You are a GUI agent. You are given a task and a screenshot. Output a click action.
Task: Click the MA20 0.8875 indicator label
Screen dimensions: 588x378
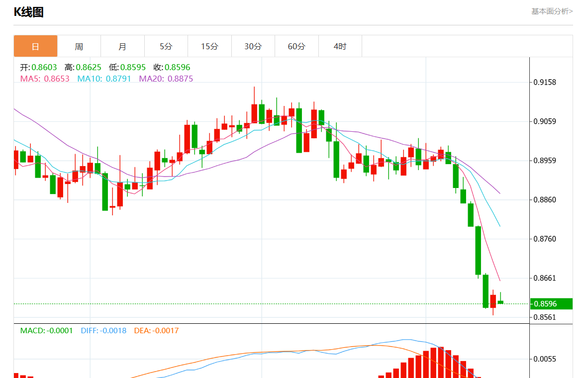coord(166,79)
